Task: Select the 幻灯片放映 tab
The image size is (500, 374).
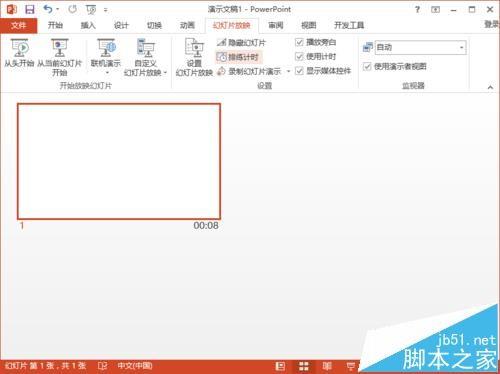Action: click(232, 26)
